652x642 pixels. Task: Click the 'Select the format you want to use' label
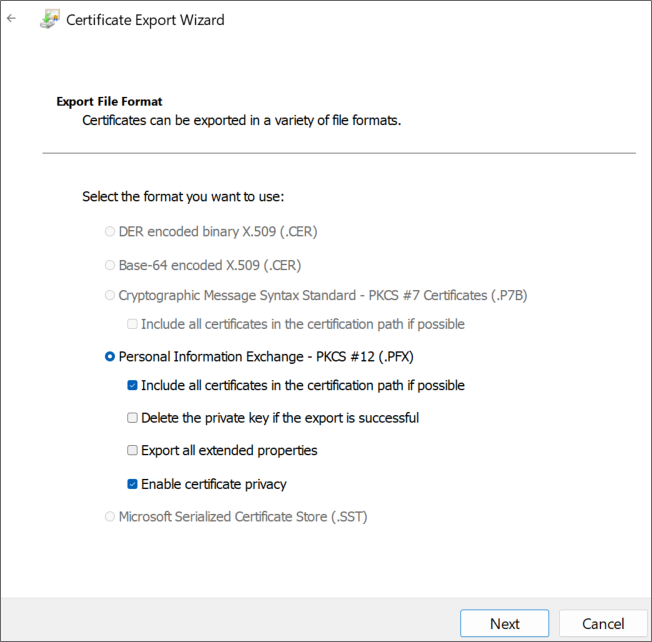pos(183,197)
